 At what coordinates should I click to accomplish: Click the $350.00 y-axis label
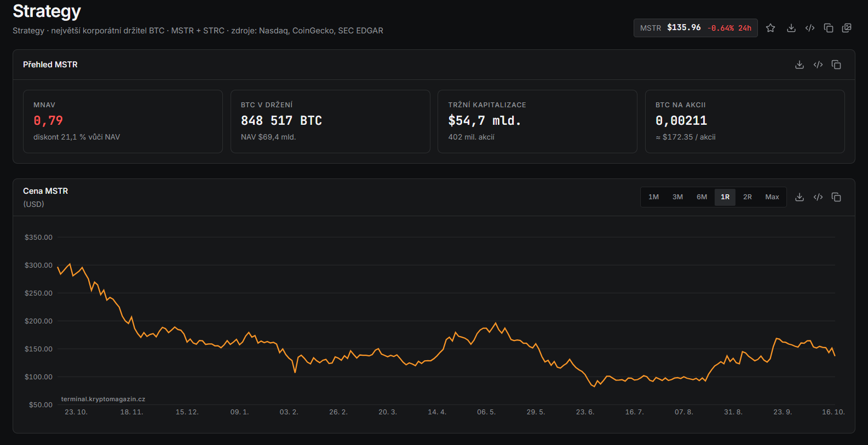click(38, 237)
